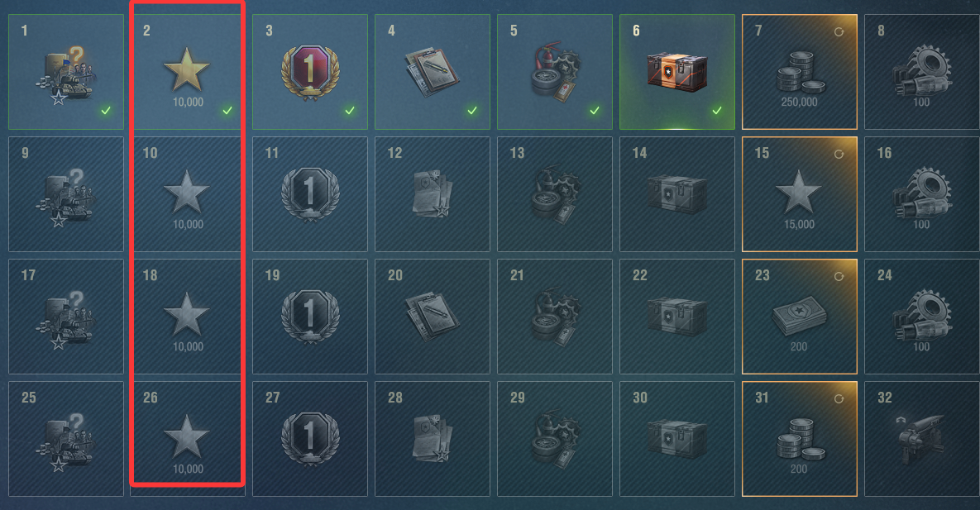This screenshot has width=980, height=510.
Task: Click the green checkmark on day 1
Action: tap(106, 111)
